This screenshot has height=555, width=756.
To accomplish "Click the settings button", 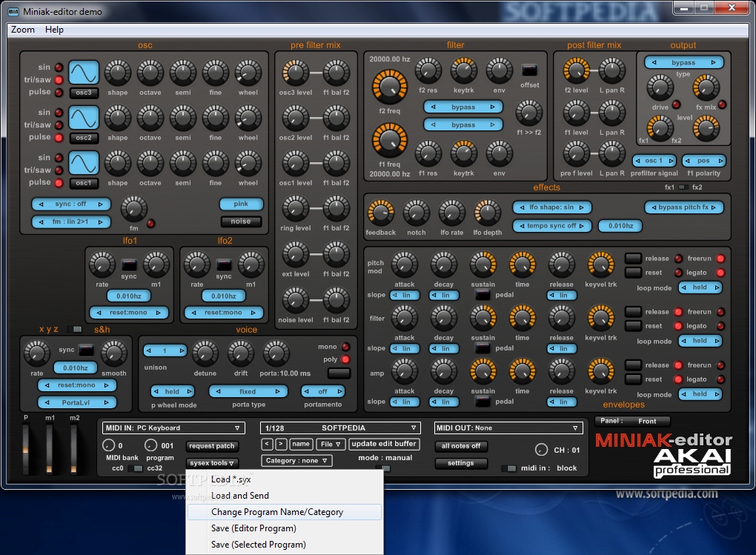I will [x=461, y=463].
